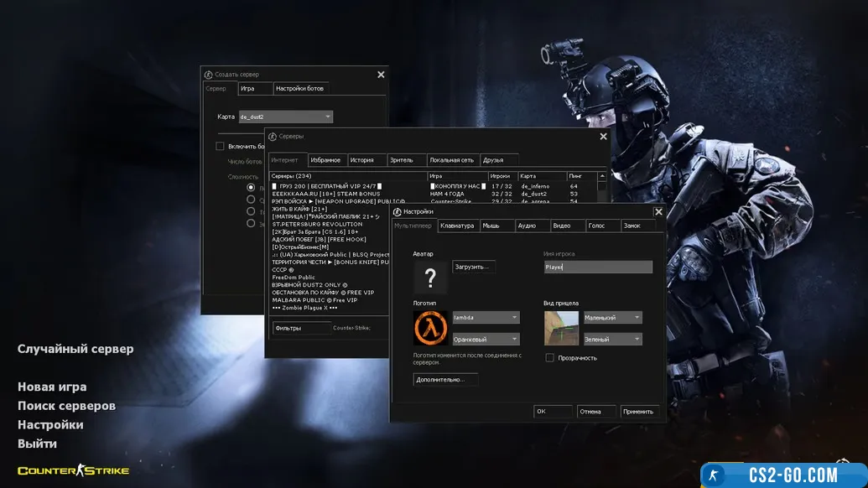Image resolution: width=868 pixels, height=488 pixels.
Task: Tick the Включить ботов checkbox
Action: 221,147
